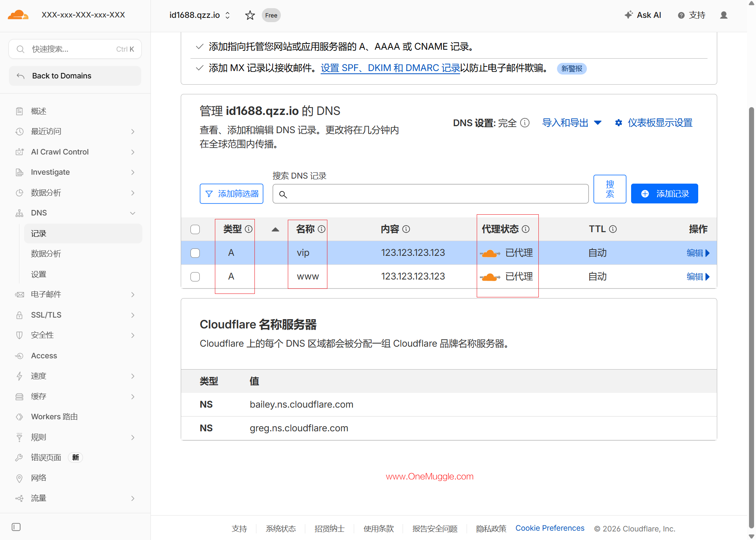Click the 系统状态 footer link
The image size is (756, 540).
281,529
